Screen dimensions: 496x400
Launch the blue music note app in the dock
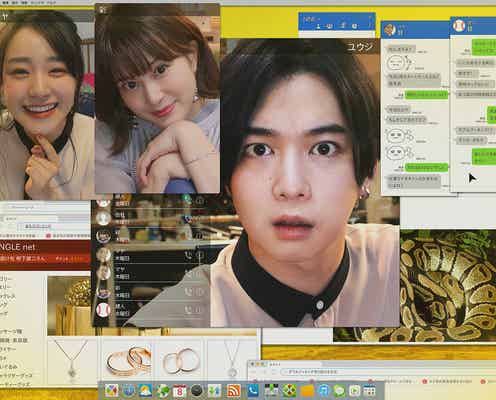pos(323,390)
